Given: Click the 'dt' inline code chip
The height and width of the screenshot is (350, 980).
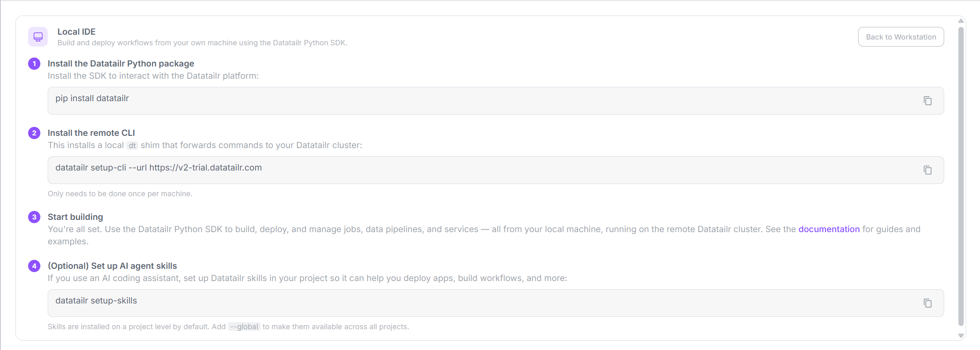Looking at the screenshot, I should (x=132, y=146).
